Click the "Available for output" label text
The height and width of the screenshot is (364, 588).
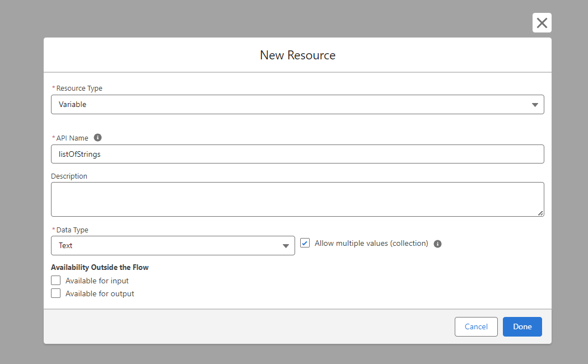(x=100, y=293)
